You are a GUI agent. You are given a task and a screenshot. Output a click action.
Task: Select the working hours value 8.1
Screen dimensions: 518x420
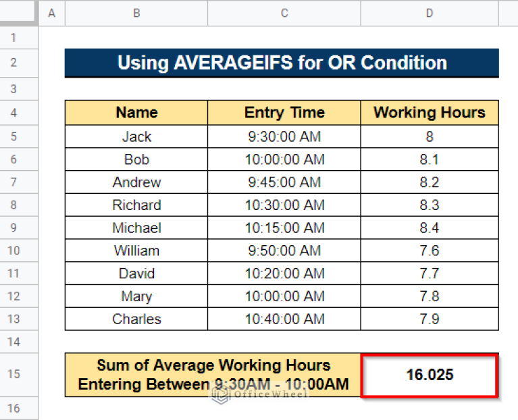tap(430, 159)
